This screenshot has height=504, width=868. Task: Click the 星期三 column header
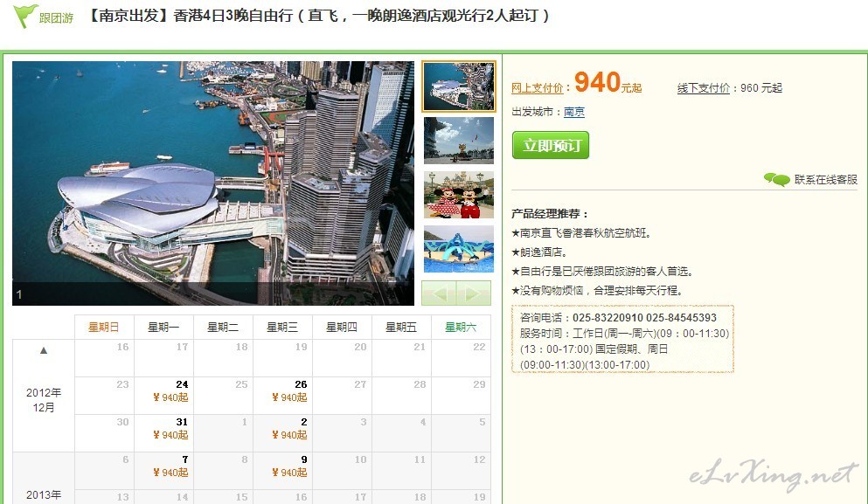[283, 327]
